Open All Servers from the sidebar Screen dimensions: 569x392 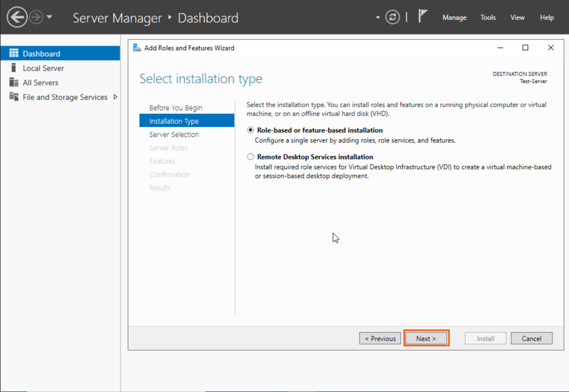coord(14,82)
